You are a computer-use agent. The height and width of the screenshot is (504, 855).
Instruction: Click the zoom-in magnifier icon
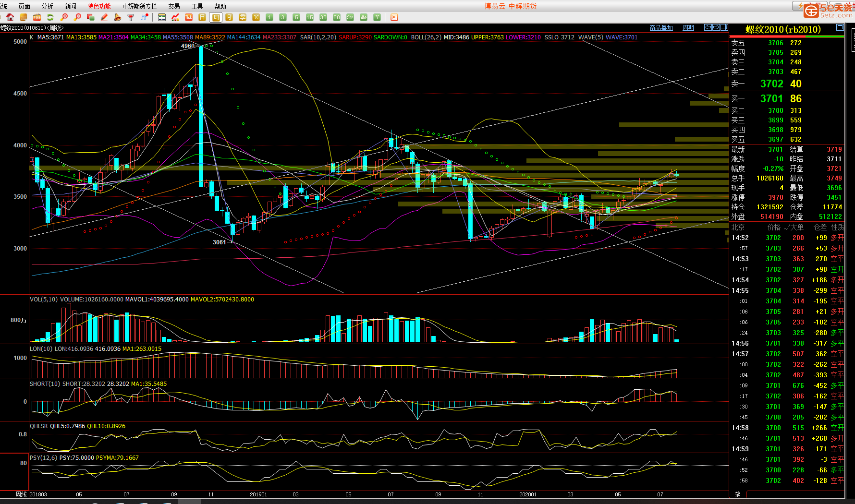click(64, 17)
